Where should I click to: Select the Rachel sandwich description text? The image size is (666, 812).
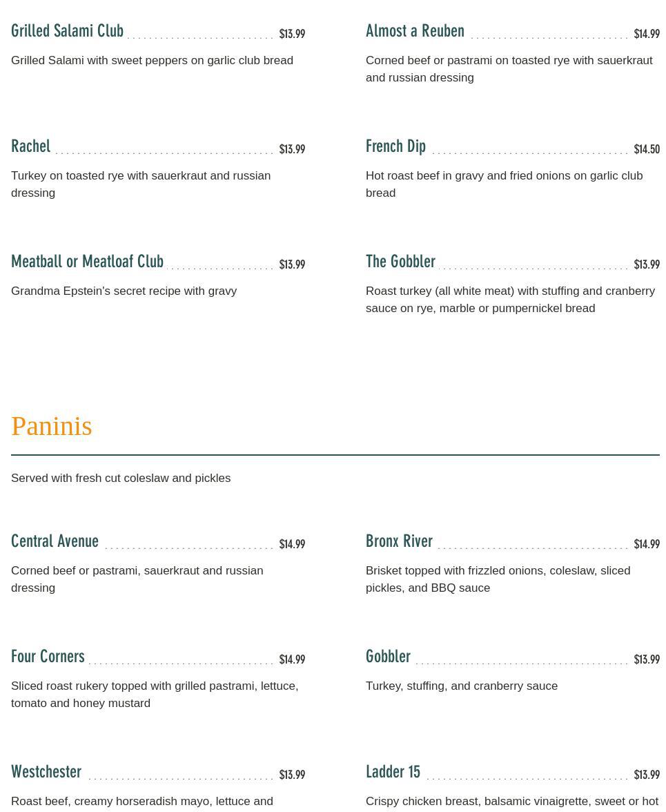[141, 184]
